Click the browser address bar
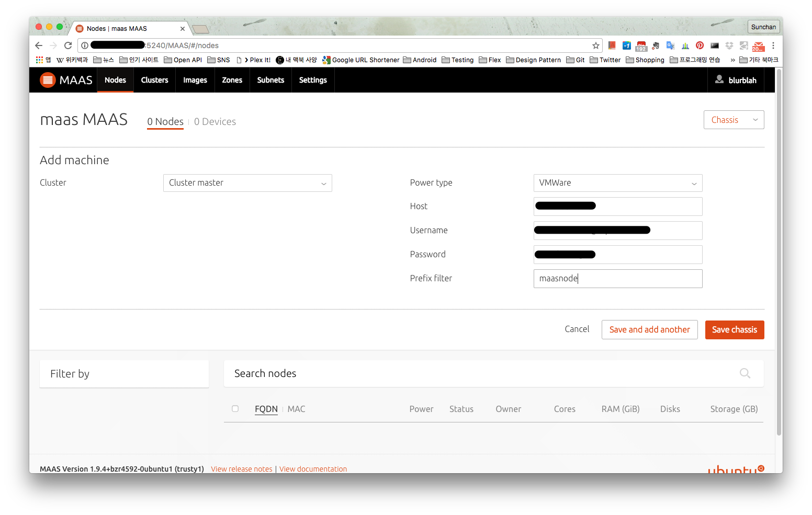812x515 pixels. point(340,45)
